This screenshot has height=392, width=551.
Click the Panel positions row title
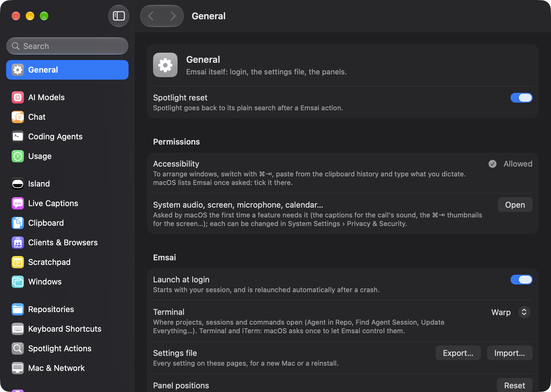[181, 386]
